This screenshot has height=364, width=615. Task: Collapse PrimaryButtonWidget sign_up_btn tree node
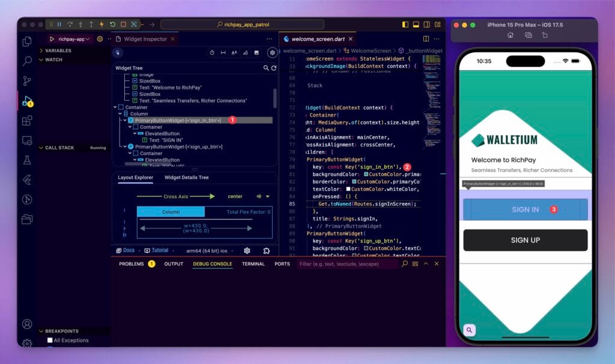click(125, 147)
